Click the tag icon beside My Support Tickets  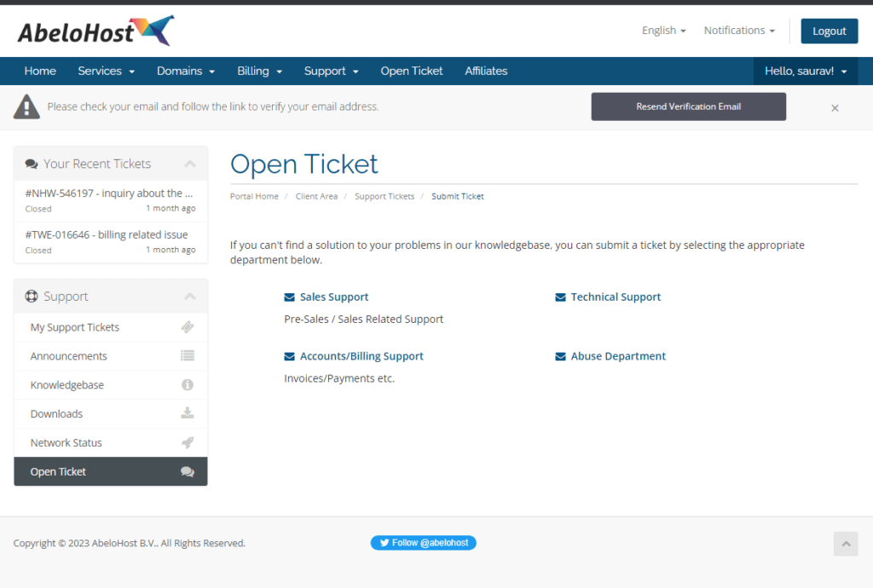click(189, 326)
